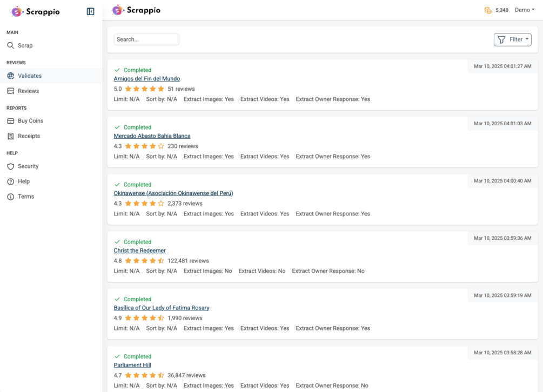Click the checkmark on the Christ the Redeemer card
Image resolution: width=543 pixels, height=392 pixels.
117,242
